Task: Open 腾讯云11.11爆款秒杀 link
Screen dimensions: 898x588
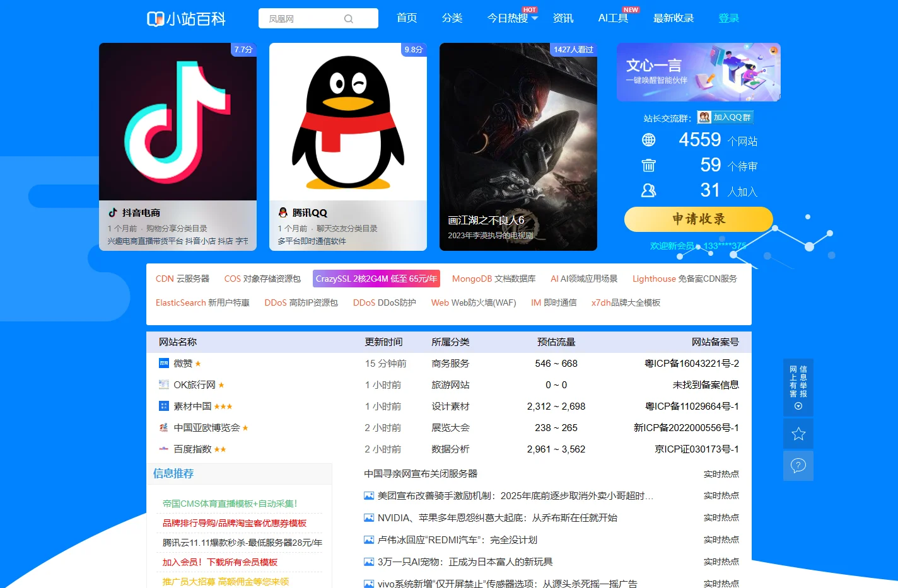Action: 242,543
